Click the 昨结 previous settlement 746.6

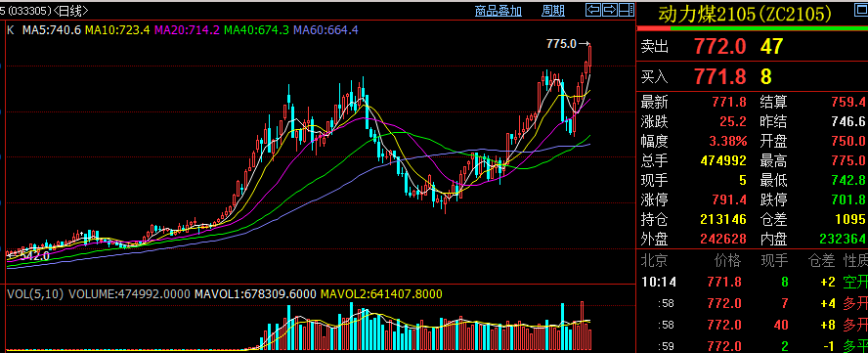(848, 121)
